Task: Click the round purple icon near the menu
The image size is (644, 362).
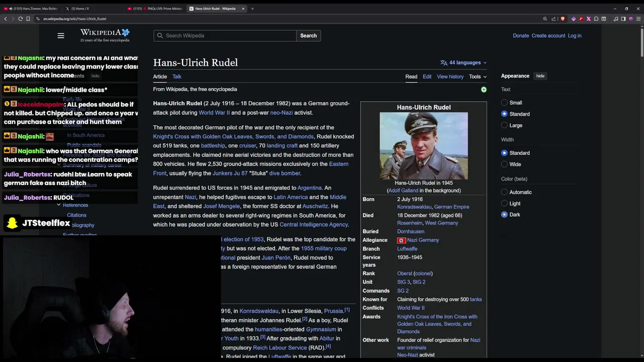Action: (631, 19)
